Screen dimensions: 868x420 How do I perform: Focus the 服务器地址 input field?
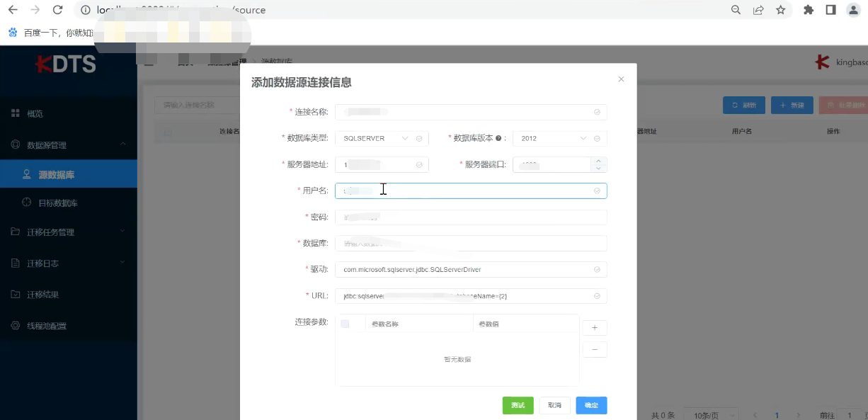pos(382,164)
